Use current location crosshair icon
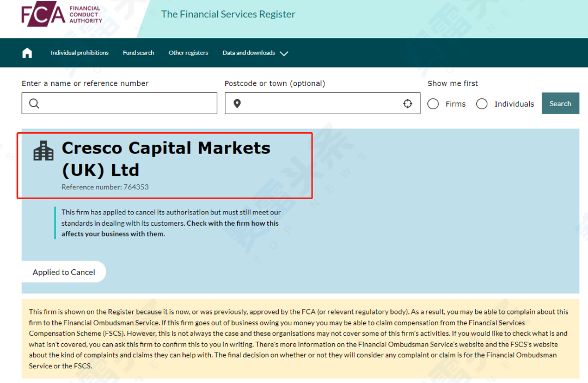 tap(408, 103)
